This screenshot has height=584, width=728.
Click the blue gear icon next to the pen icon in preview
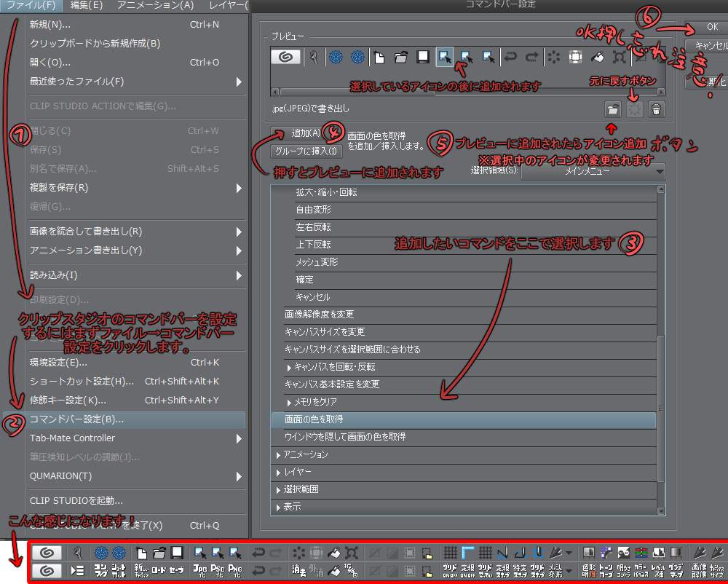click(x=336, y=57)
